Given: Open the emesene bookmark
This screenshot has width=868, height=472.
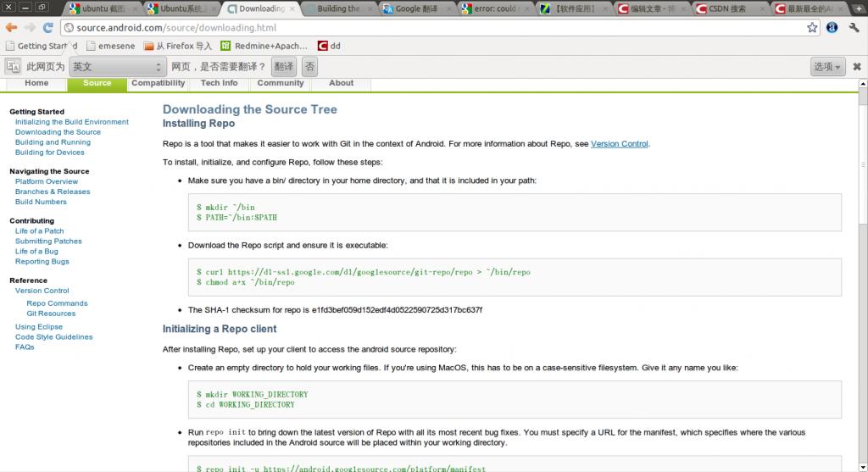Looking at the screenshot, I should tap(111, 46).
